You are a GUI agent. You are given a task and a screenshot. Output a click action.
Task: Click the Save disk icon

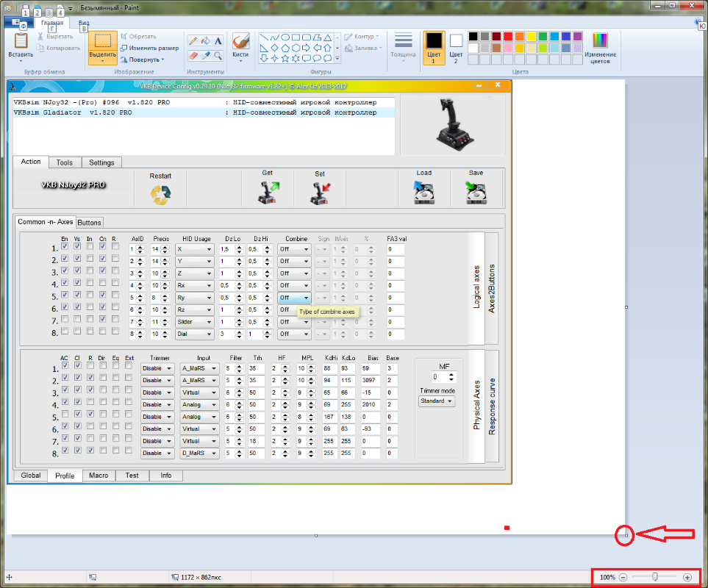pyautogui.click(x=476, y=193)
